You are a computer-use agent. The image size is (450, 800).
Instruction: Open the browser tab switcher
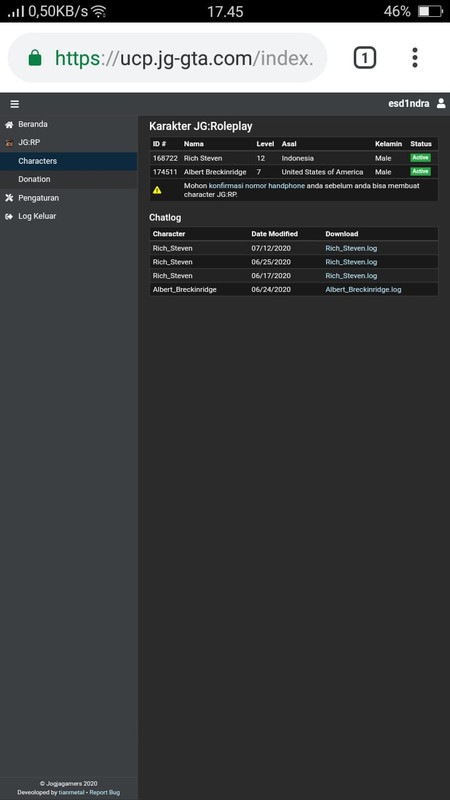pyautogui.click(x=365, y=58)
